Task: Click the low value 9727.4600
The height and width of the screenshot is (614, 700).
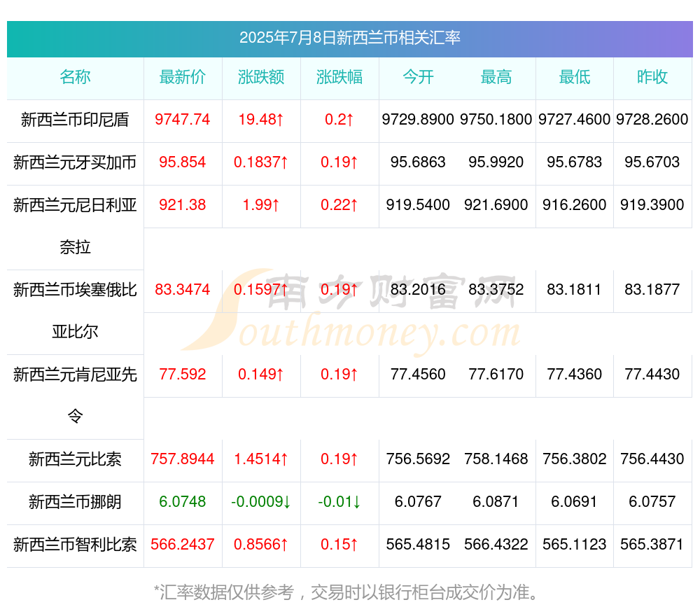Action: tap(575, 119)
